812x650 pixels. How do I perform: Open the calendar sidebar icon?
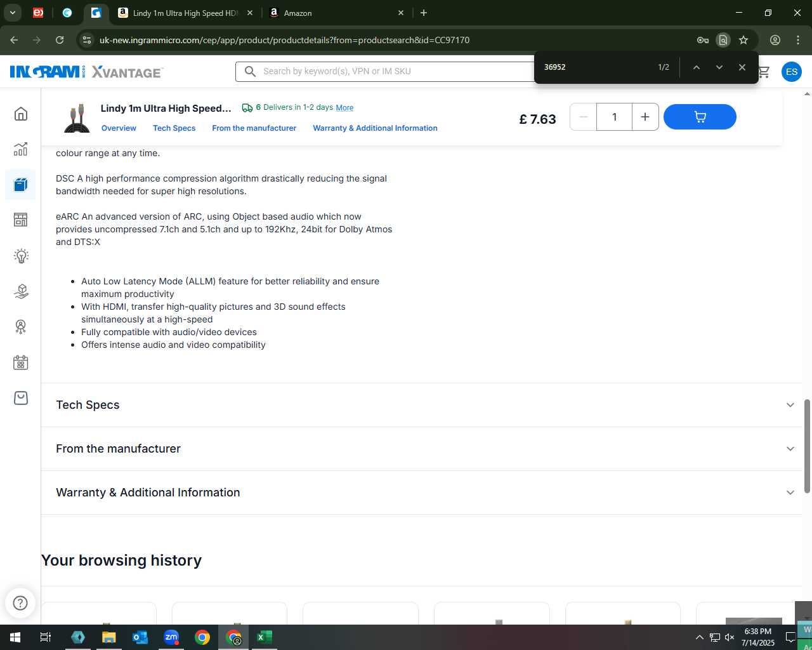(21, 362)
